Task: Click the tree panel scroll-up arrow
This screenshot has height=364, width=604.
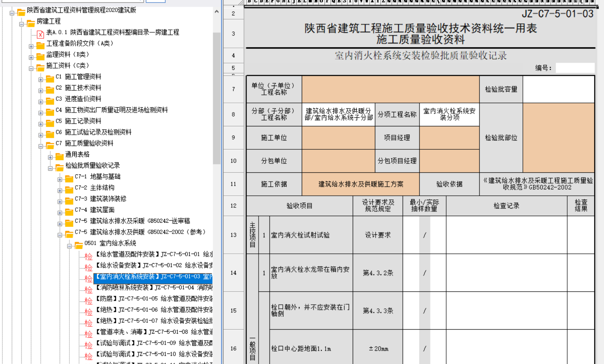Action: point(217,12)
